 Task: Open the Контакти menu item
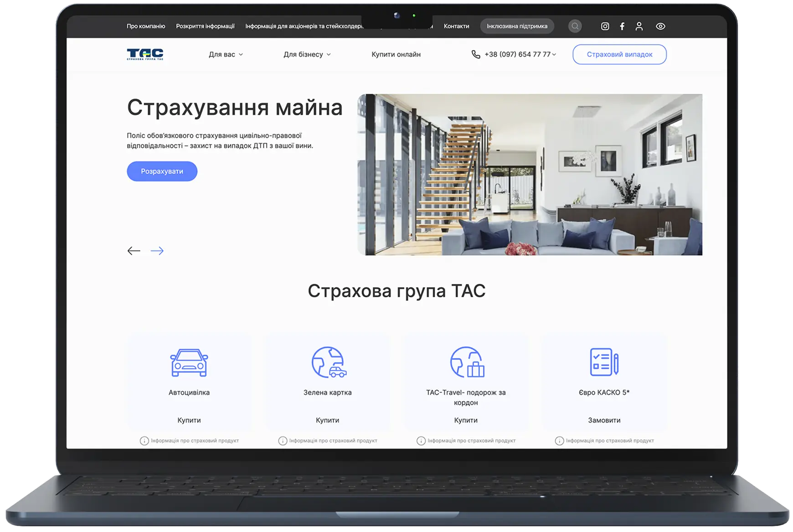[x=456, y=26]
